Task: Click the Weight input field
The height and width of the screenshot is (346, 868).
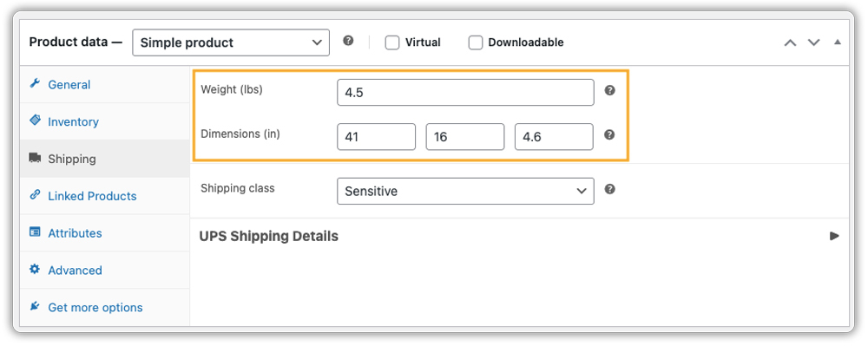Action: click(x=465, y=92)
